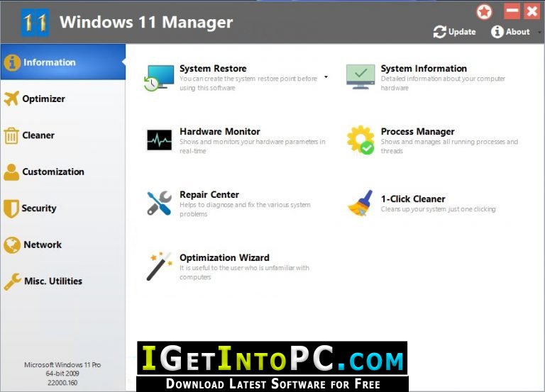The height and width of the screenshot is (392, 545).
Task: Click the red star favorites icon
Action: pos(484,12)
